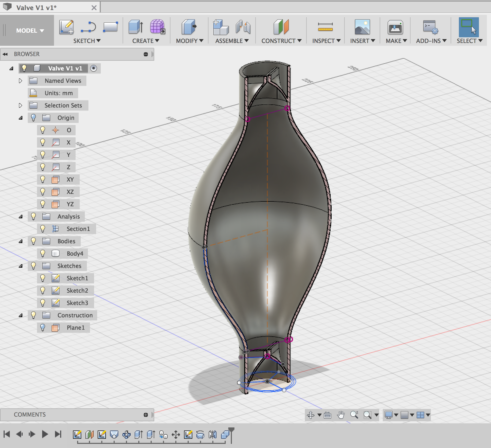This screenshot has width=491, height=448.
Task: Collapse the BROWSER panel with the double arrows
Action: 5,54
